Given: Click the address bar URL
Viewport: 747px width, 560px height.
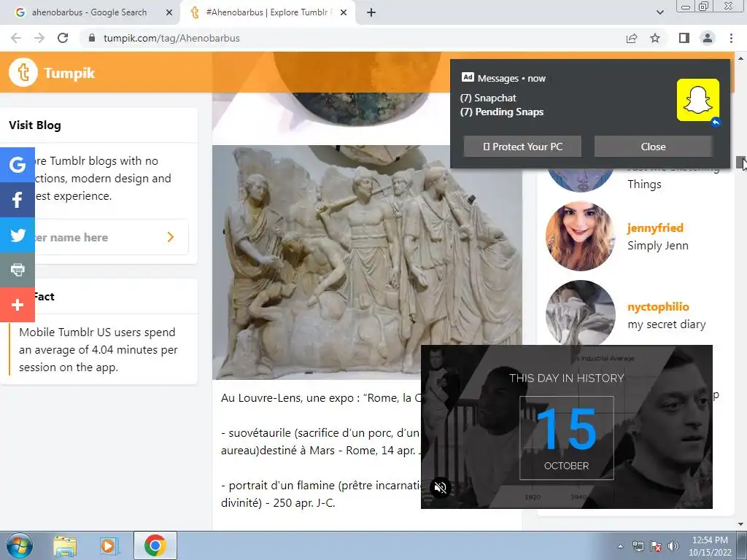Looking at the screenshot, I should point(171,38).
